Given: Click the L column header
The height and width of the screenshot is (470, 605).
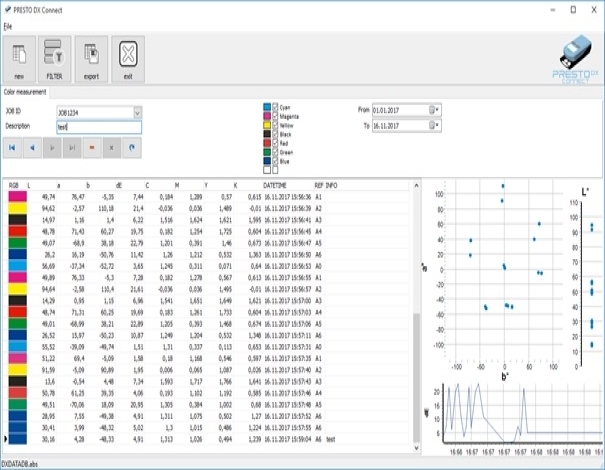Looking at the screenshot, I should [42, 186].
